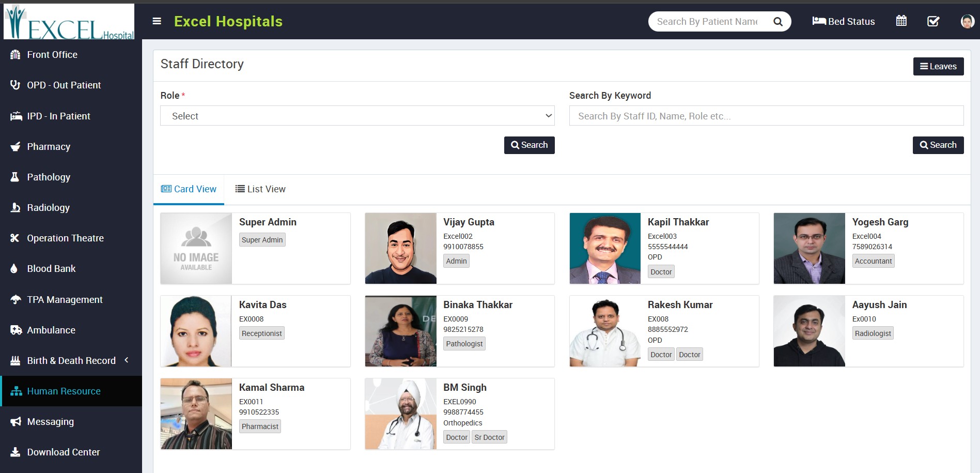Screen dimensions: 980x473
Task: Click the Blood Bank droplet icon
Action: (x=14, y=269)
